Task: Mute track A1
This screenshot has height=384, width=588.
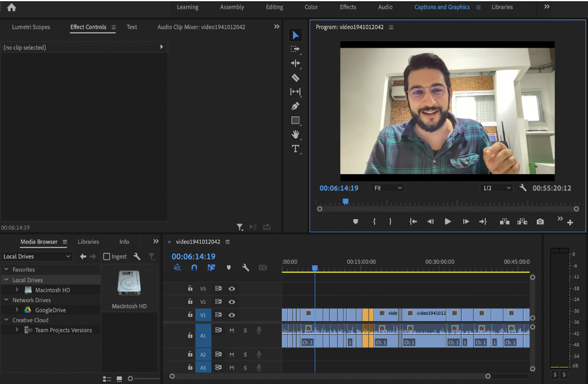Action: click(x=232, y=330)
